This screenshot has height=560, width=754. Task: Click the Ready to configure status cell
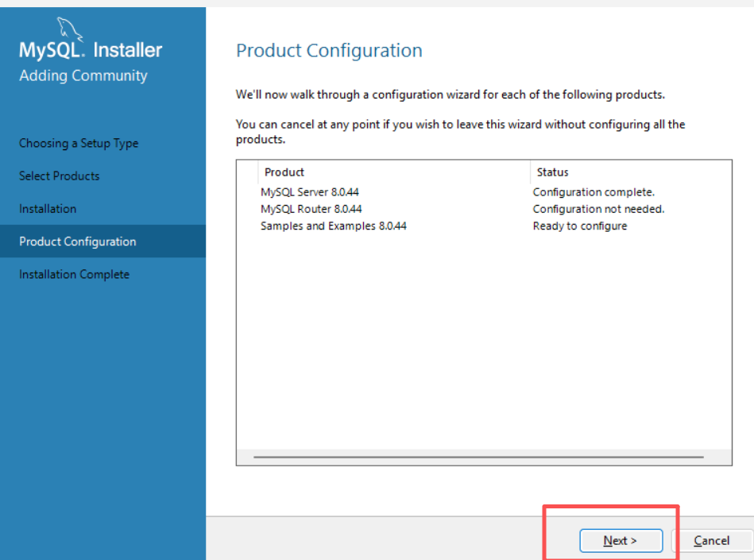coord(580,226)
